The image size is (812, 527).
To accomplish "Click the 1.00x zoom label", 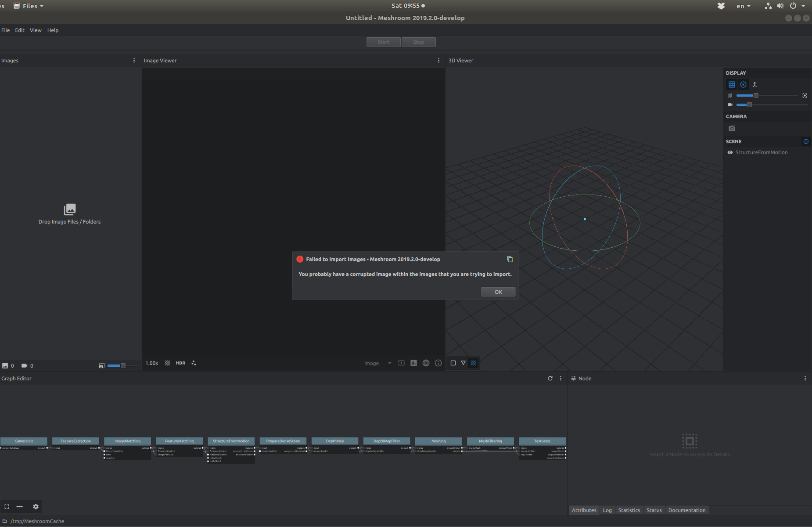I will [152, 363].
